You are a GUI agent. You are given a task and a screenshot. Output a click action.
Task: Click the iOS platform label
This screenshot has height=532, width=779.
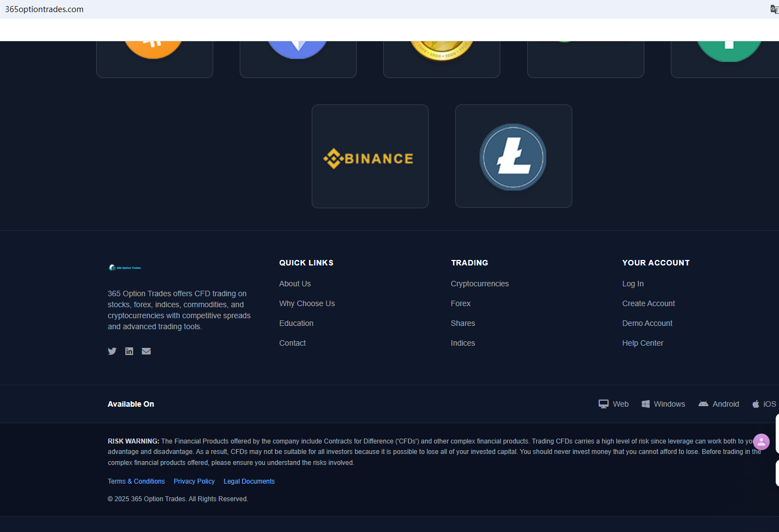770,404
